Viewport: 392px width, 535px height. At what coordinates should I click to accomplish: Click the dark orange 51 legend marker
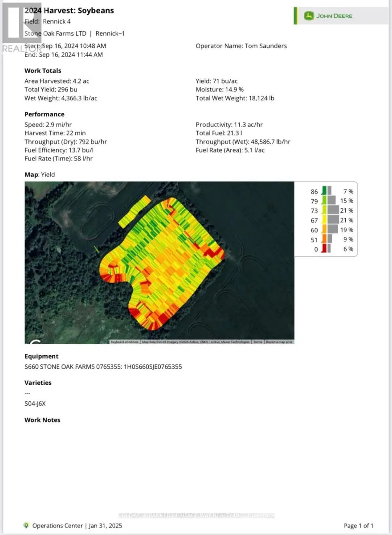324,239
